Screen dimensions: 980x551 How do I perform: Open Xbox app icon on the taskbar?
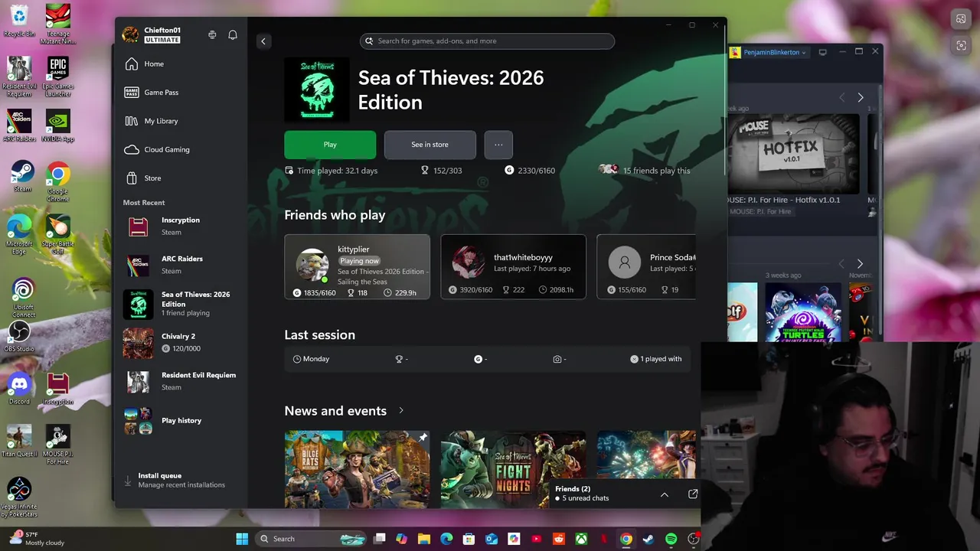(581, 539)
